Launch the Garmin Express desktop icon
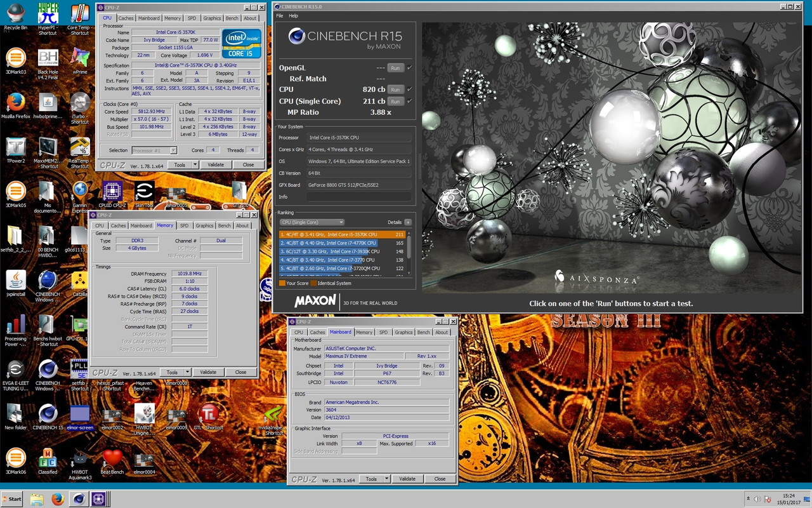The height and width of the screenshot is (508, 812). coord(80,194)
